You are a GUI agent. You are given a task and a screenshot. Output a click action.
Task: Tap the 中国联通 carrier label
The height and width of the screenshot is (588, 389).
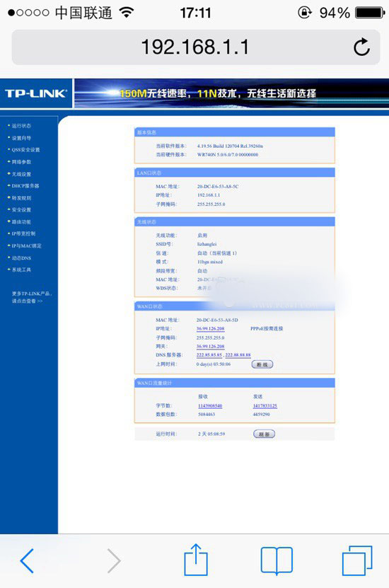pos(83,13)
